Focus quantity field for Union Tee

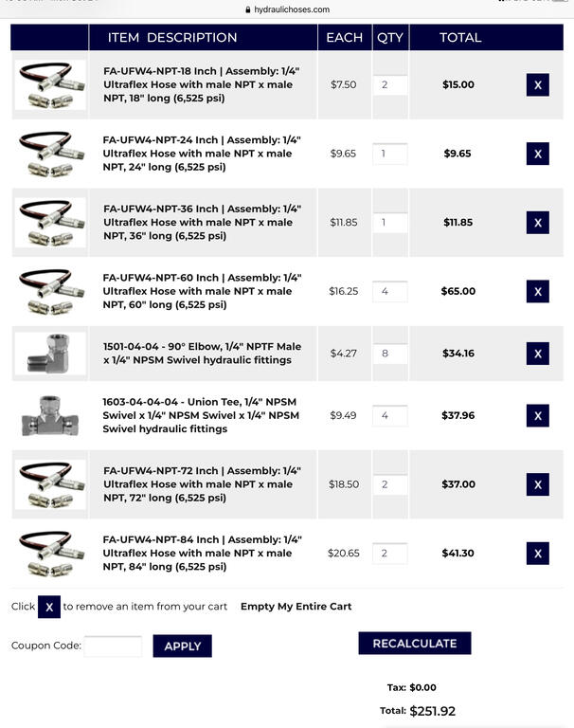(389, 415)
